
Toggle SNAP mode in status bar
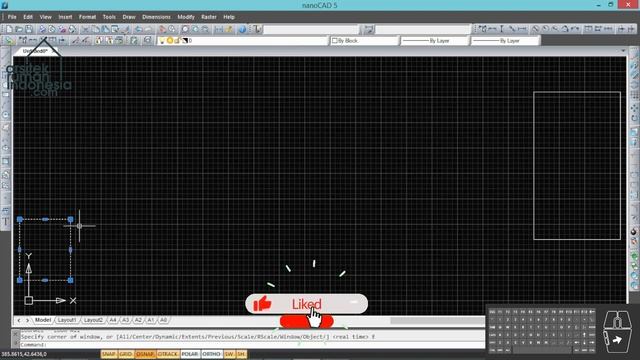click(109, 354)
